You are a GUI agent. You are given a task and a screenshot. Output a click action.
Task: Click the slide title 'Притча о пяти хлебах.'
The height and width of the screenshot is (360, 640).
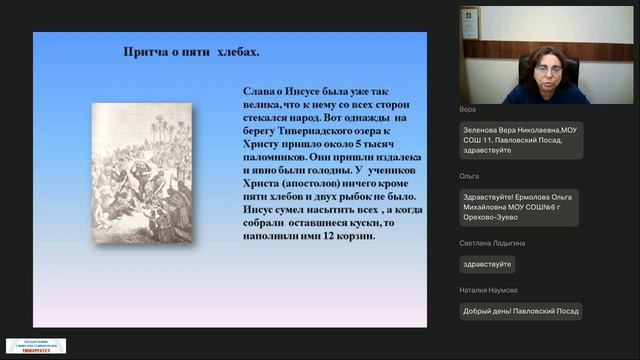pos(191,52)
